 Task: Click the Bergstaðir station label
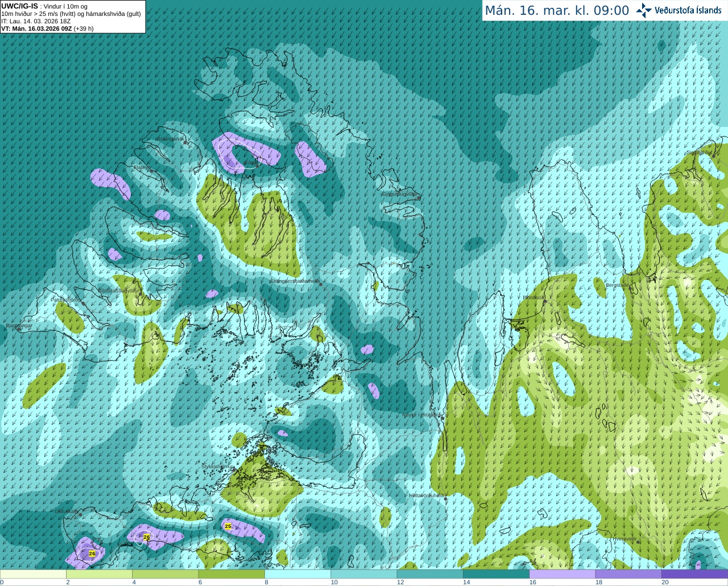(x=618, y=285)
